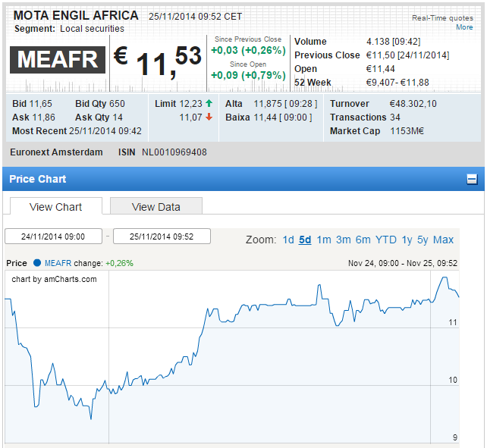This screenshot has width=487, height=448.
Task: Click the Price Chart header title
Action: pos(38,179)
